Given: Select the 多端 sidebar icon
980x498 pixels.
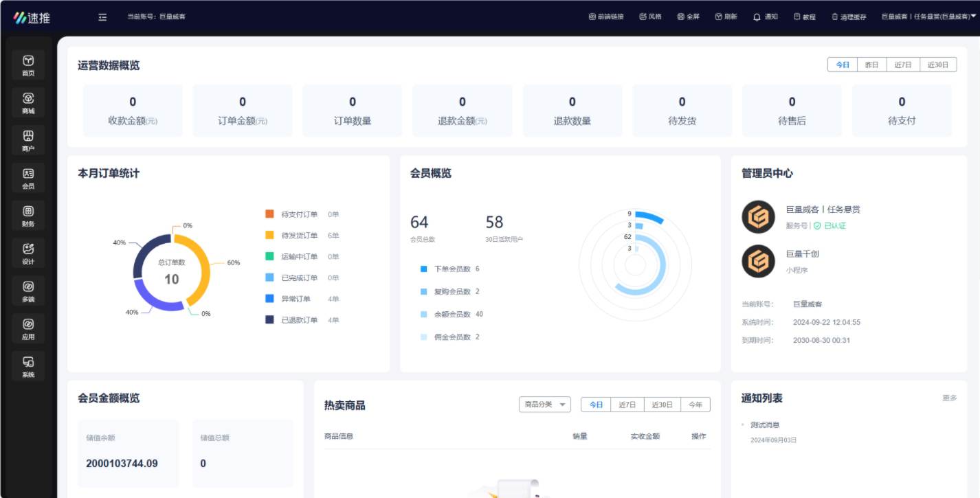Looking at the screenshot, I should [x=28, y=291].
